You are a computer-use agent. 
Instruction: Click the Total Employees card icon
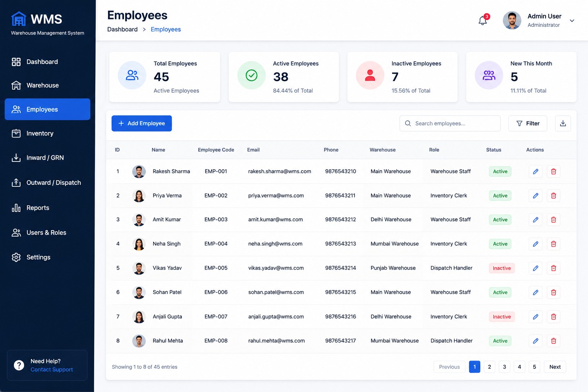click(x=132, y=75)
